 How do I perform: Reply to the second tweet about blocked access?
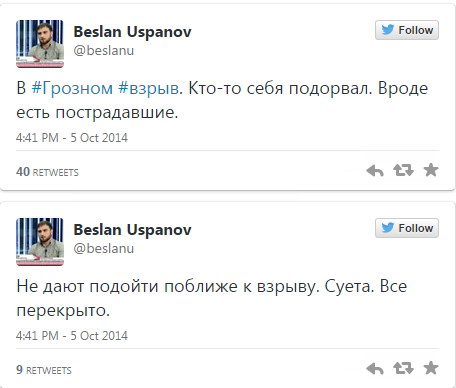(375, 369)
